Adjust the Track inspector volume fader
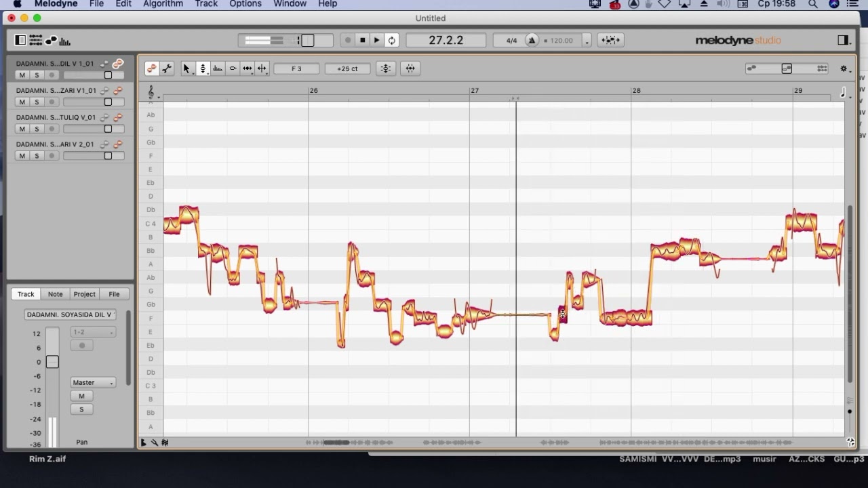Viewport: 868px width, 488px height. click(x=52, y=362)
